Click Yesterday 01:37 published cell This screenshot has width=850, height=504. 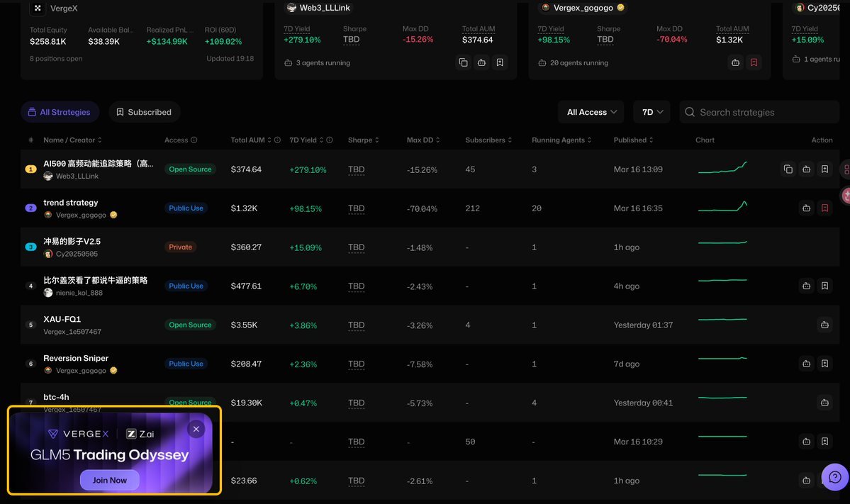[x=643, y=325]
